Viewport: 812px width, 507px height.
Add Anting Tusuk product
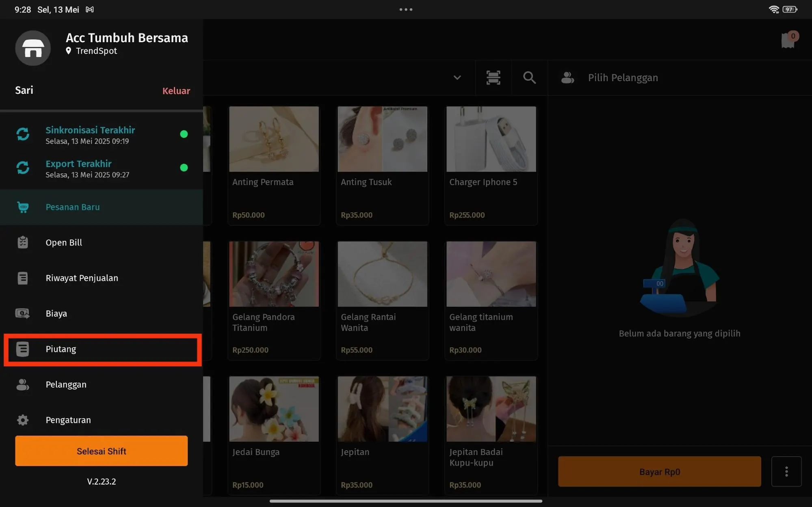[x=382, y=165]
